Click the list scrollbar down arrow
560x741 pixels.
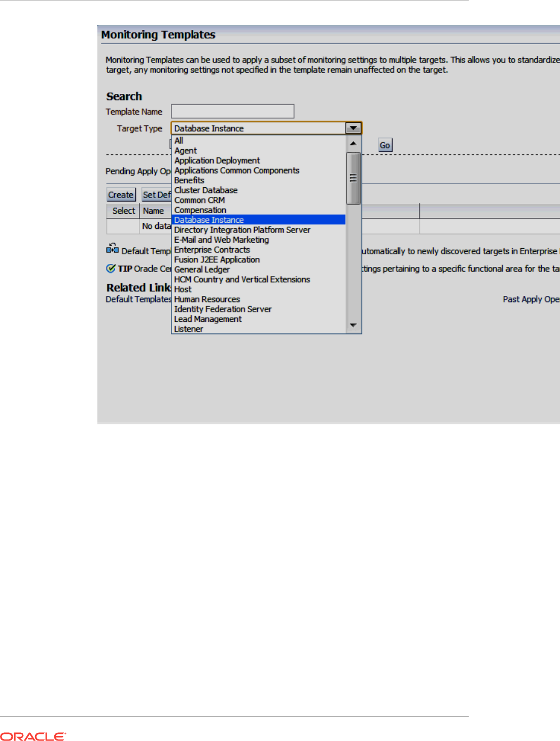click(353, 325)
